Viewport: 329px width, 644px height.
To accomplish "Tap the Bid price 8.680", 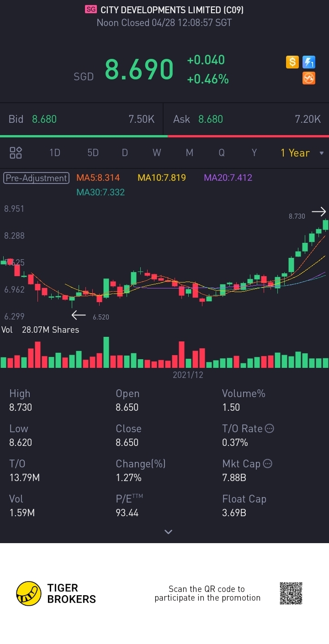I will point(44,119).
